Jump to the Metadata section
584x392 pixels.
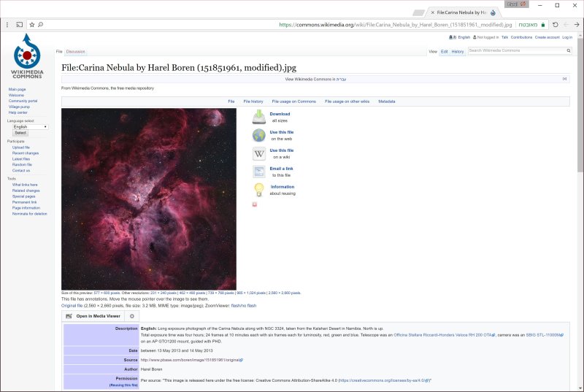(x=387, y=101)
